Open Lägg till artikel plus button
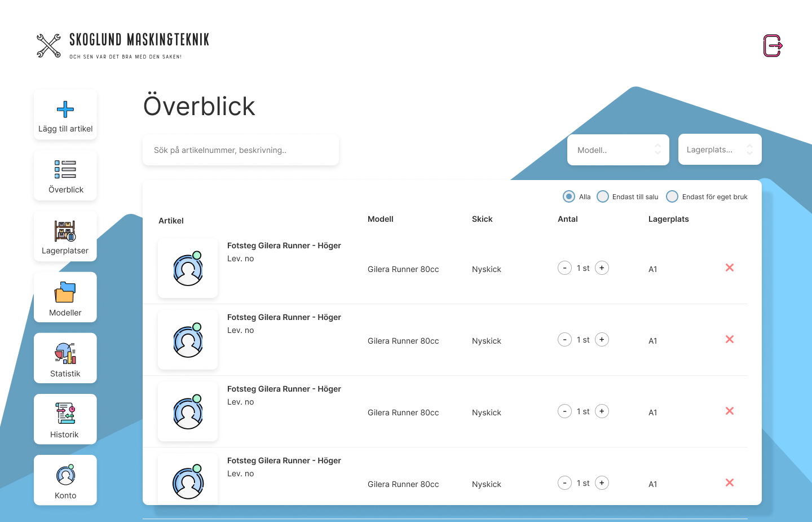Viewport: 812px width, 522px height. (65, 115)
